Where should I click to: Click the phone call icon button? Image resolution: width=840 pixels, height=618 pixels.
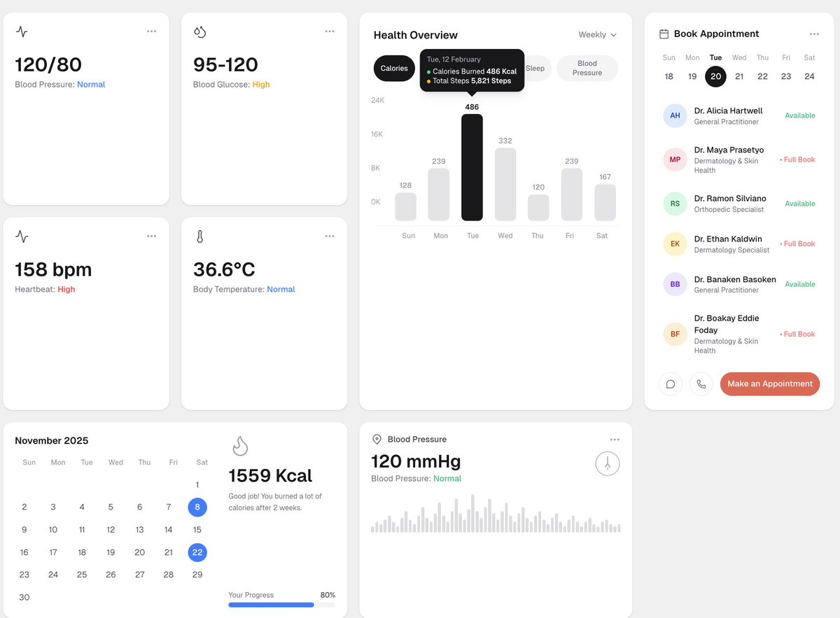coord(701,384)
